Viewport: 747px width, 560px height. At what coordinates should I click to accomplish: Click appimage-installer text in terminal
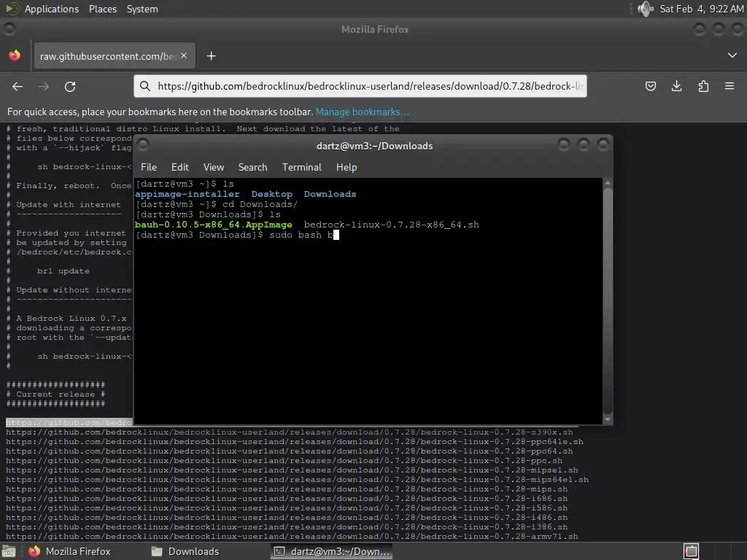point(187,194)
